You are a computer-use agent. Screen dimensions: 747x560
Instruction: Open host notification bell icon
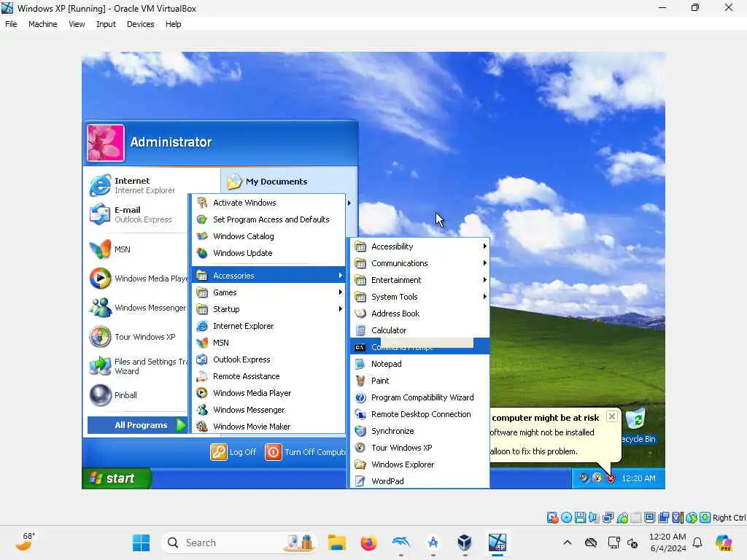(x=697, y=542)
